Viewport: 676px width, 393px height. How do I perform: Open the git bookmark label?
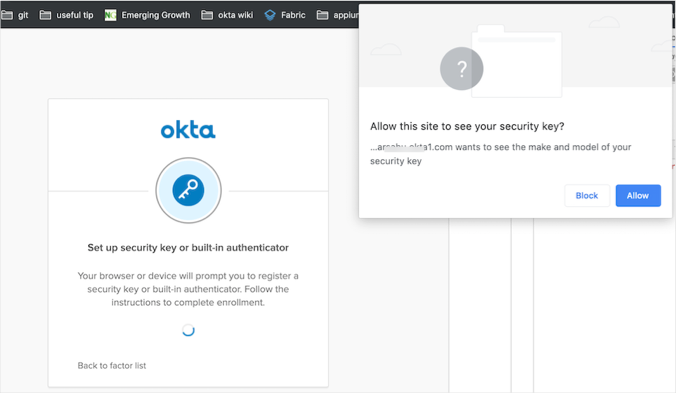pyautogui.click(x=23, y=15)
